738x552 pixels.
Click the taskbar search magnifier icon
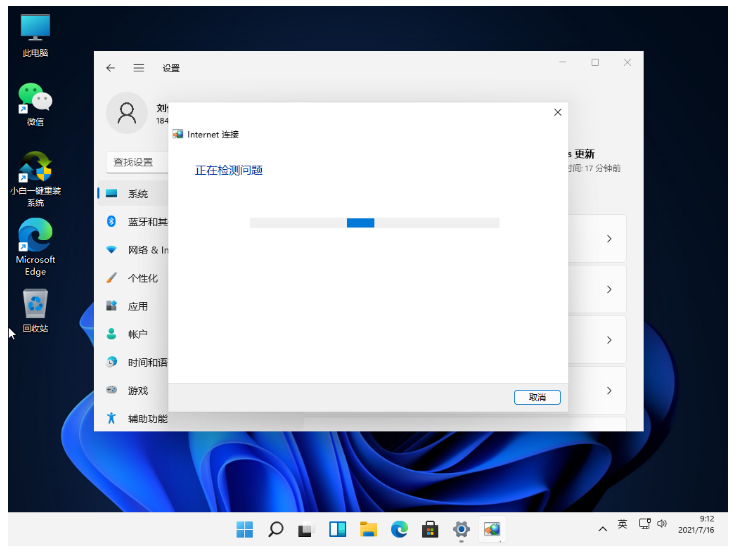click(x=276, y=529)
